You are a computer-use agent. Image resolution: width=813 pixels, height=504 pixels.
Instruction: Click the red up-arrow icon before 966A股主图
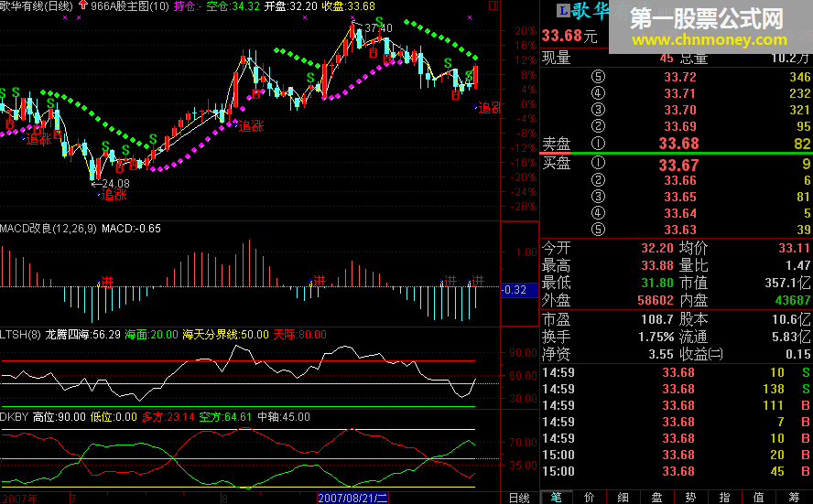[x=83, y=5]
